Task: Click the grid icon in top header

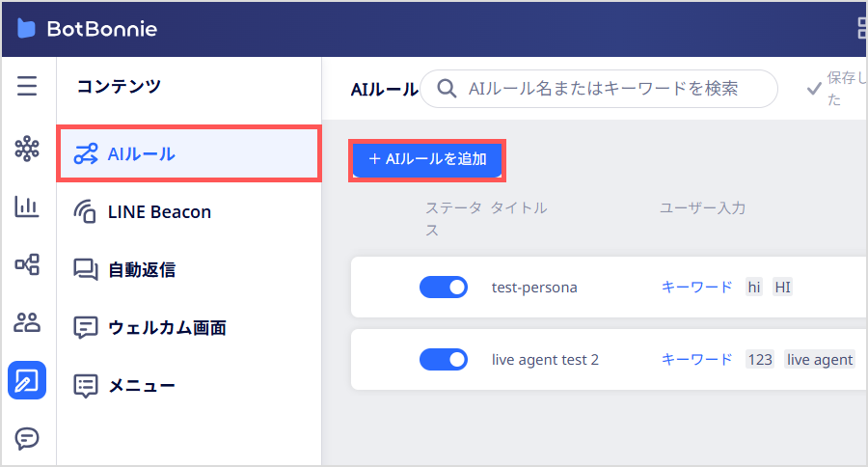Action: click(x=862, y=28)
